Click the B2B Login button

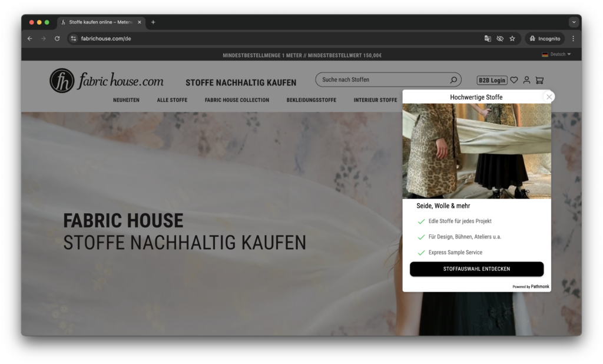(491, 80)
